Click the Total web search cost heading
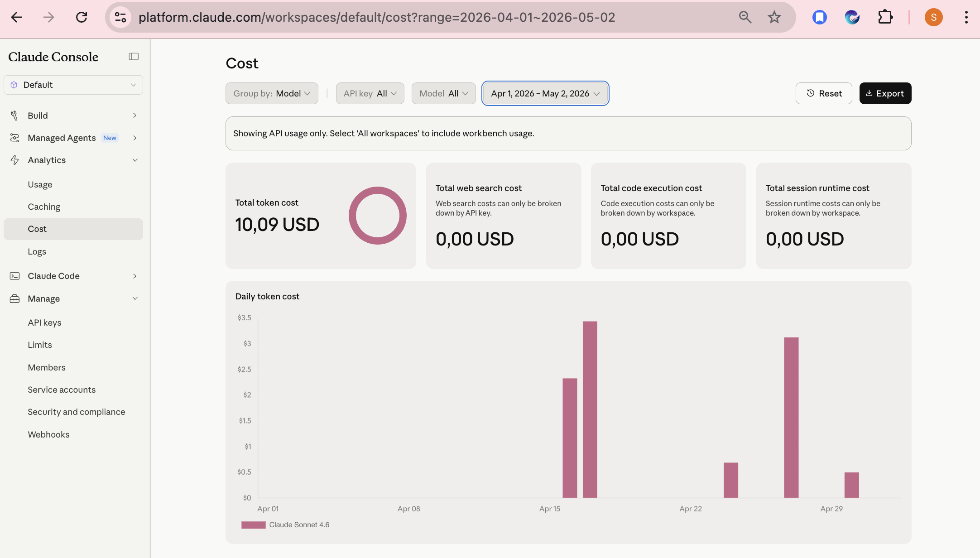 pos(479,188)
